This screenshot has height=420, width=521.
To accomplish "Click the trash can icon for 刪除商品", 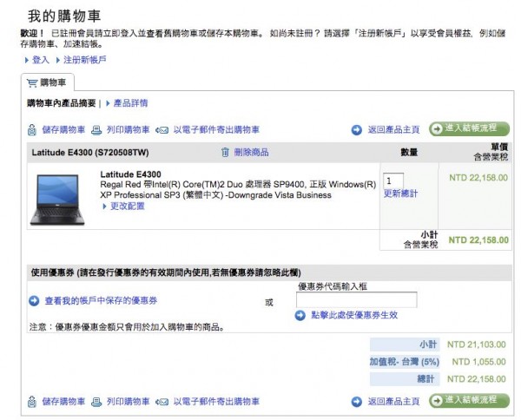I will tap(225, 152).
